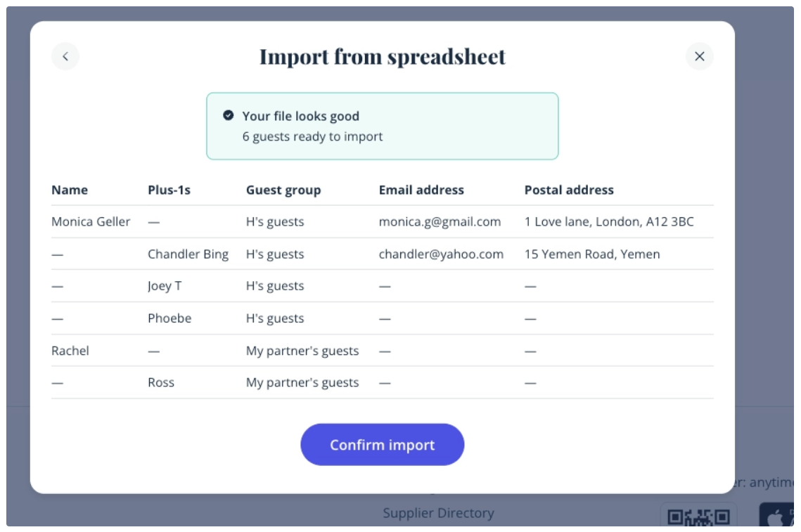Click the chandler@yahoo.com email address
801x532 pixels.
click(441, 254)
